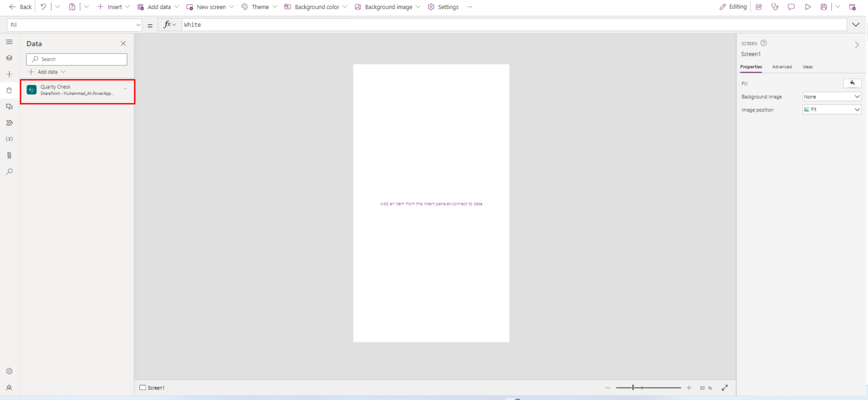Run the App checker stethoscope icon

[x=775, y=6]
